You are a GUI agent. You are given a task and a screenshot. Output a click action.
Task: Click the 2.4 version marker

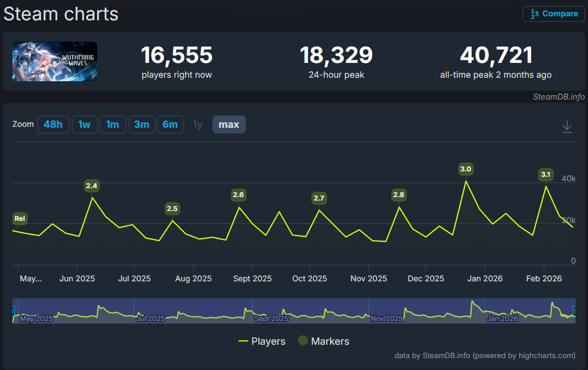click(x=92, y=186)
